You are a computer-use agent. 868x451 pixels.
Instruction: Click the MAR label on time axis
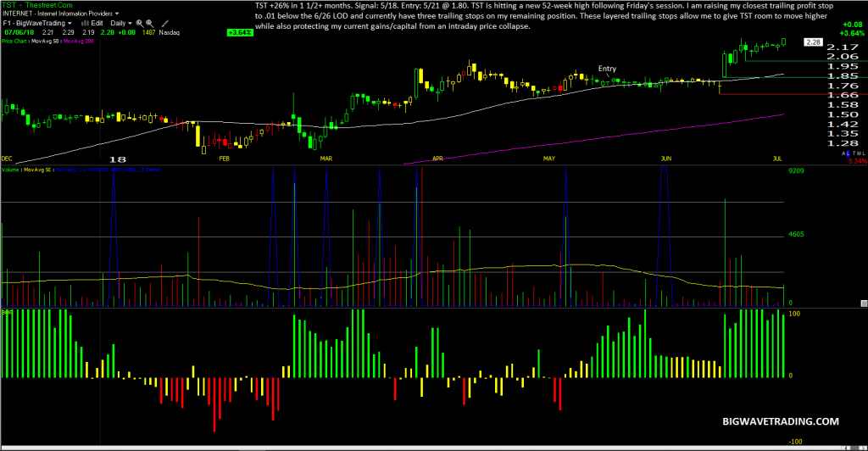point(326,159)
